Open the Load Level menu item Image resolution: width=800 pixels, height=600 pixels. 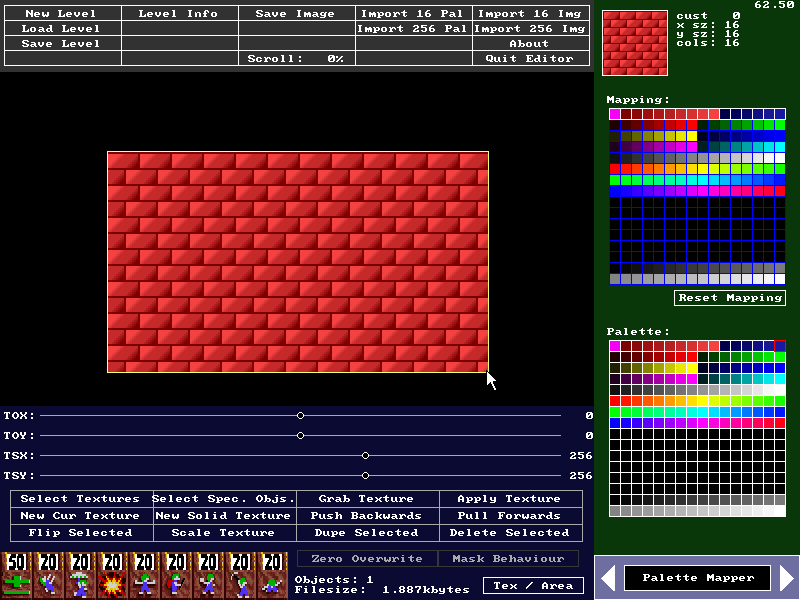(61, 29)
